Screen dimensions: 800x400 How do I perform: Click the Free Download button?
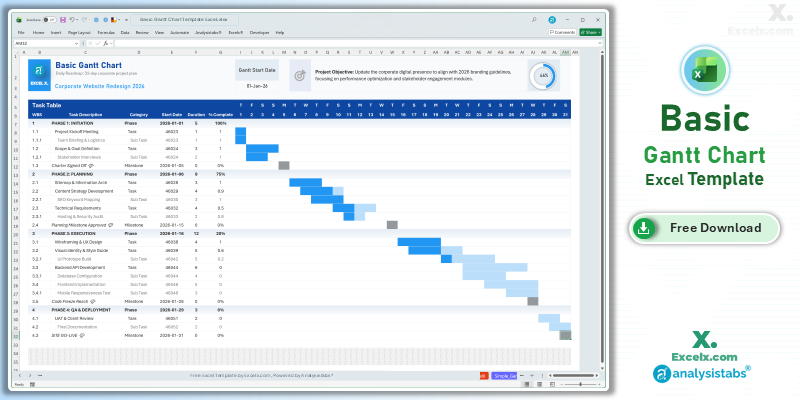[x=705, y=228]
